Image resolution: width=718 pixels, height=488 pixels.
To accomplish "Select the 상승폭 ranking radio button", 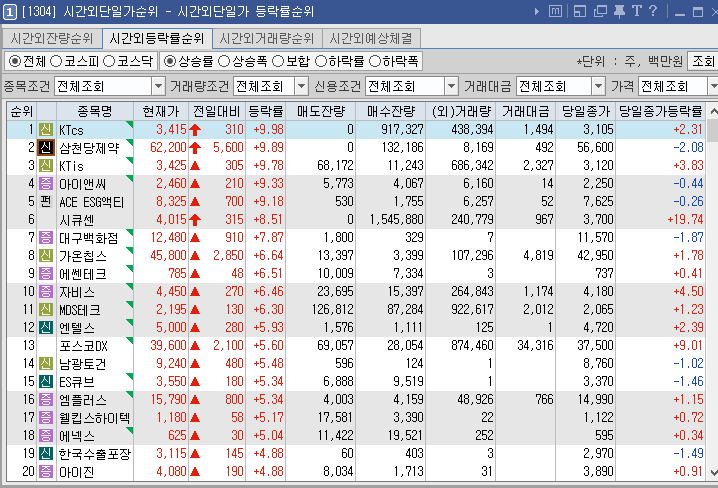I will point(224,61).
